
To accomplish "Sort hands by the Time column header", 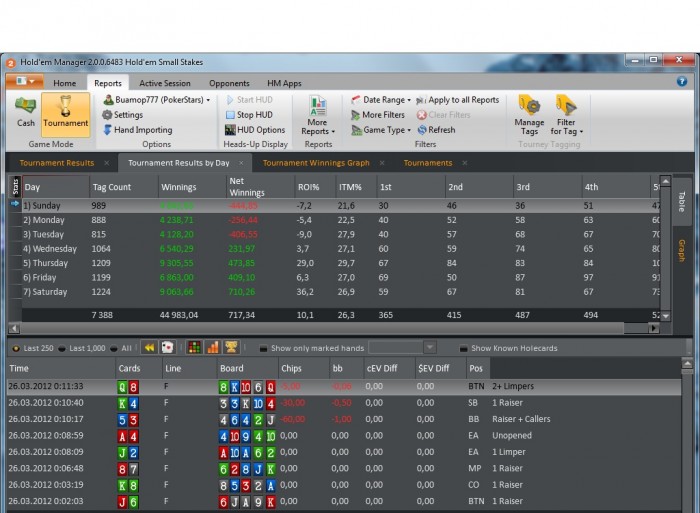I will [x=62, y=368].
